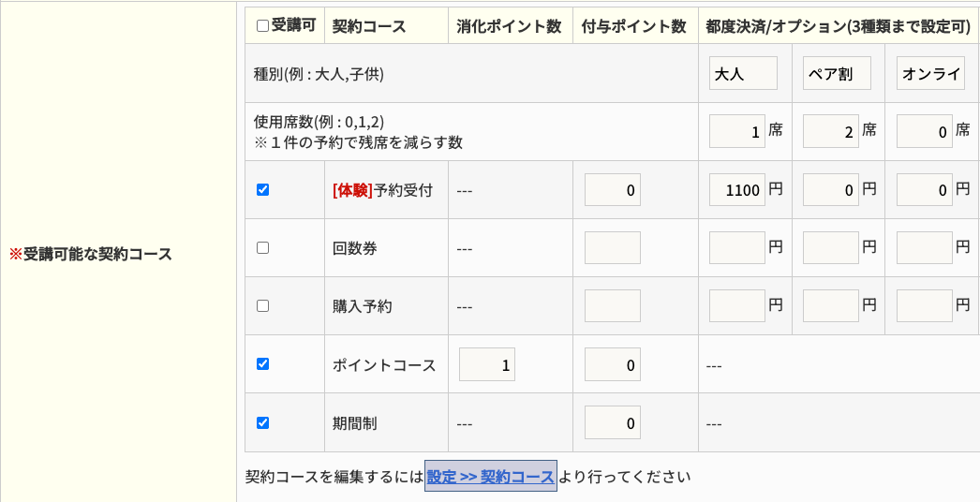Focus the 1 席 seat count field
The height and width of the screenshot is (502, 980).
(737, 131)
